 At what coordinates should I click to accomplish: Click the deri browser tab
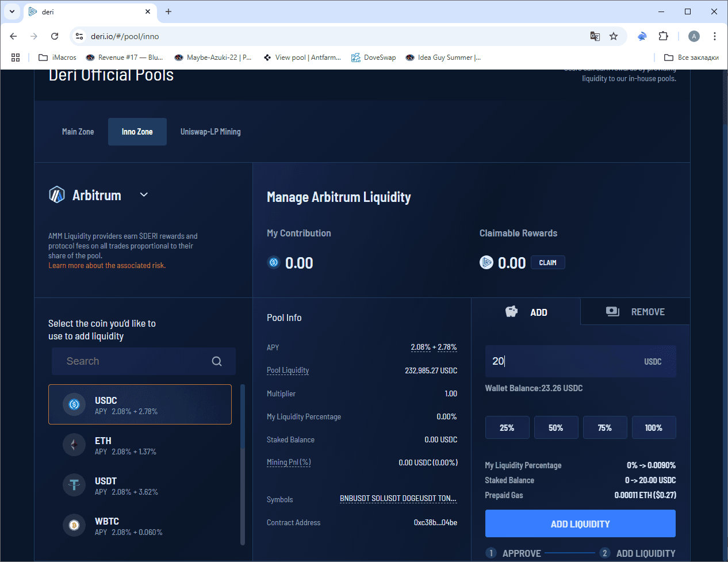90,12
